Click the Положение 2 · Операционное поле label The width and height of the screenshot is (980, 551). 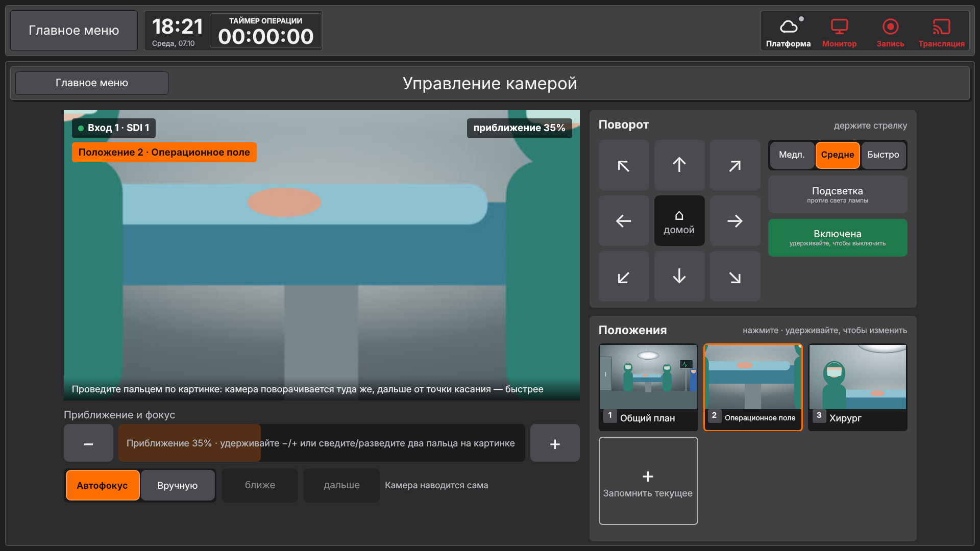coord(164,153)
